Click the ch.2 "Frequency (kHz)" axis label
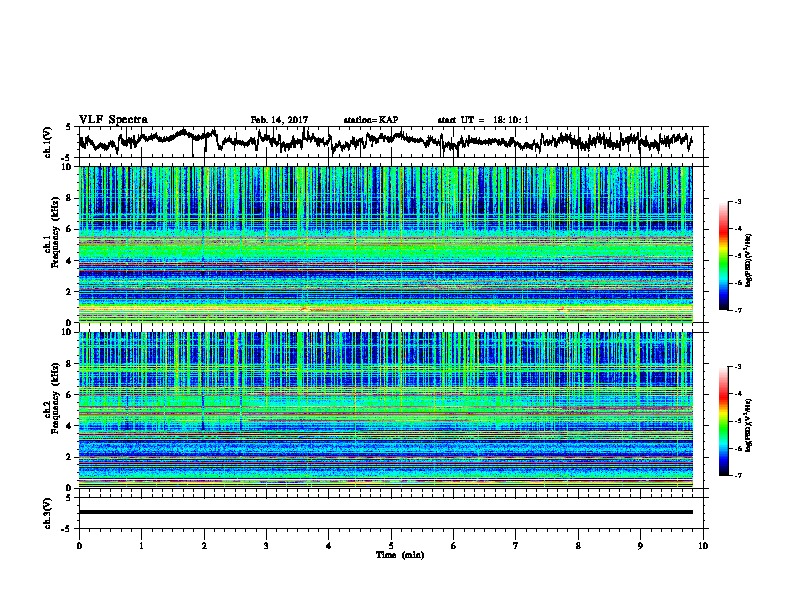This screenshot has height=612, width=792. click(55, 398)
